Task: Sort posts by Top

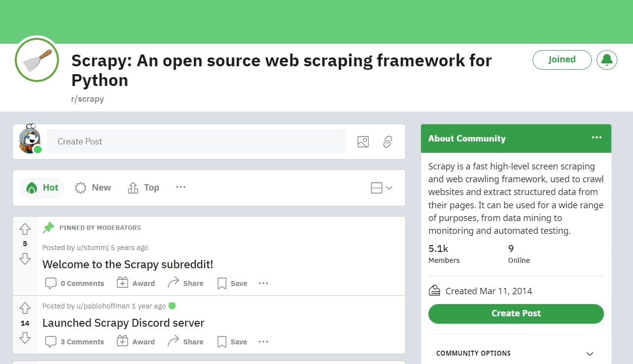Action: pos(144,188)
